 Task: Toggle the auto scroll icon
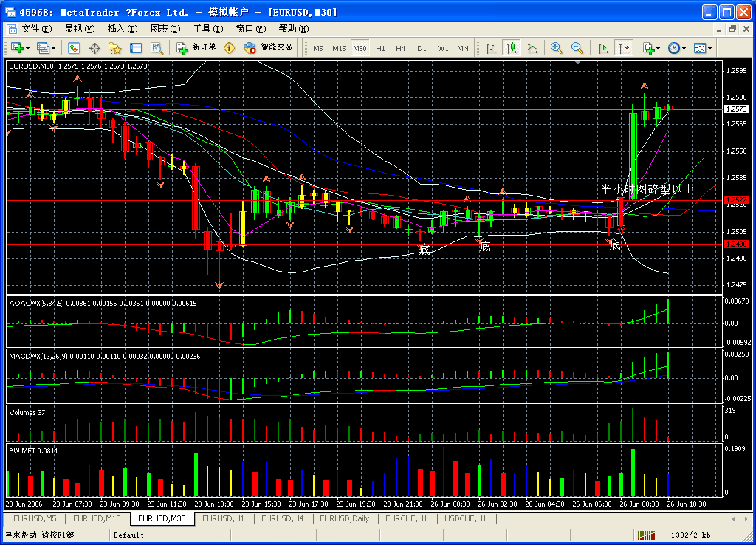(x=602, y=48)
